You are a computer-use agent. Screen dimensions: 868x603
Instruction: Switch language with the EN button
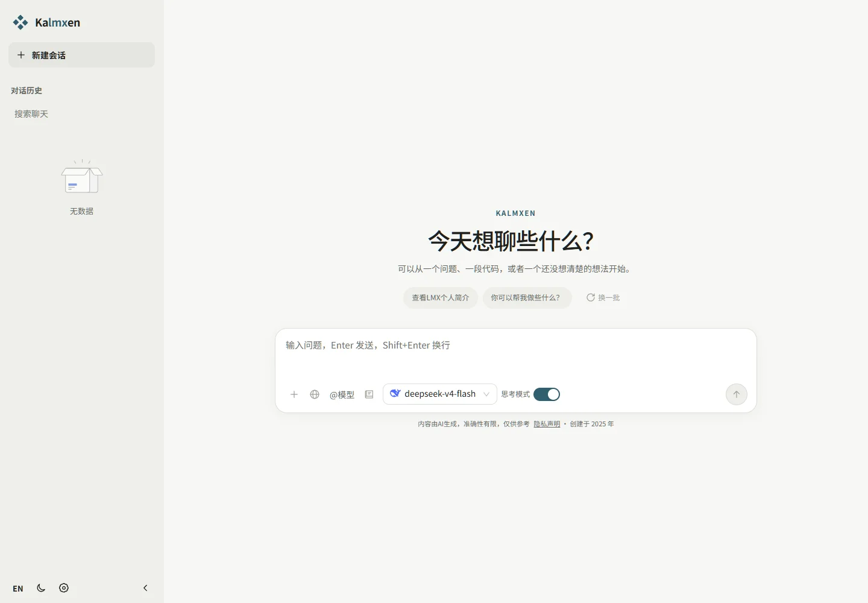coord(18,589)
